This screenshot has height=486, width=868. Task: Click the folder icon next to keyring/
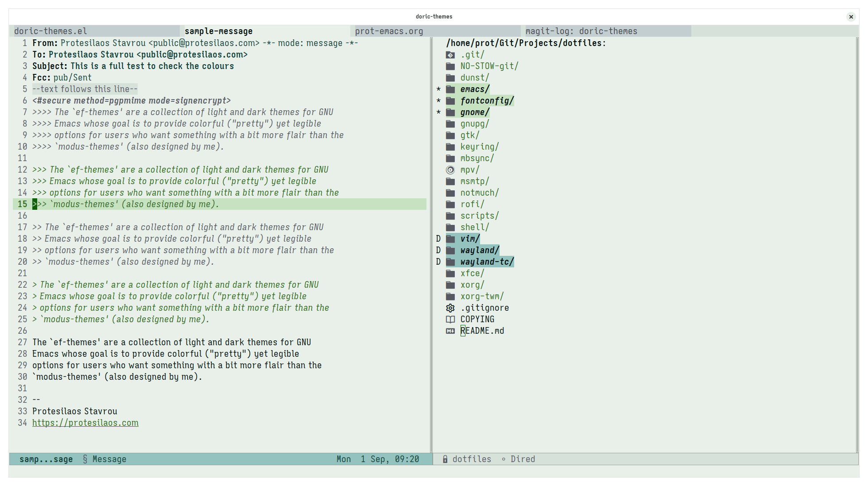click(x=450, y=147)
